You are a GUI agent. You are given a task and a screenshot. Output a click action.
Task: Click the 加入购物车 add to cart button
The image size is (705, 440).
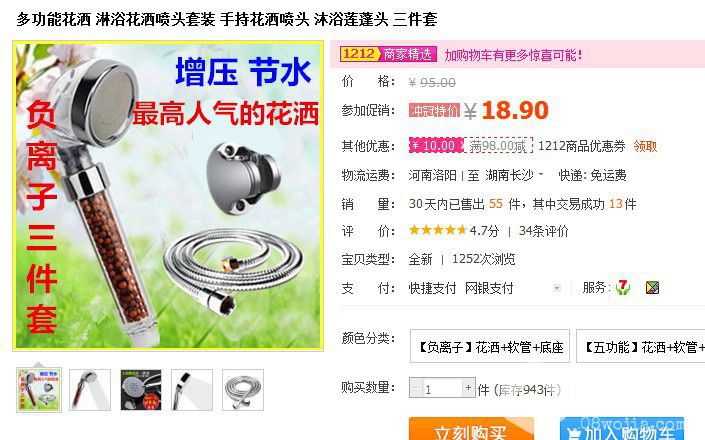tap(622, 429)
